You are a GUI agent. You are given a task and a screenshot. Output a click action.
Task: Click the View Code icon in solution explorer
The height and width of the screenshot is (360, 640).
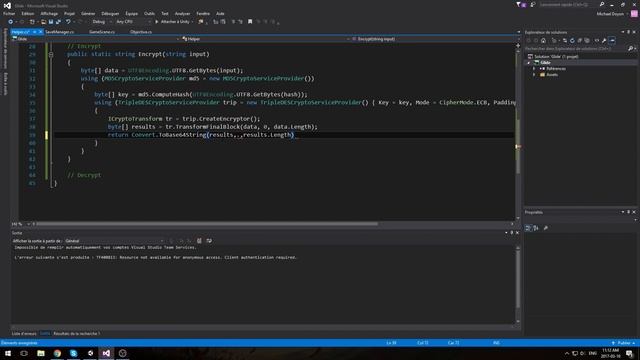[x=597, y=40]
